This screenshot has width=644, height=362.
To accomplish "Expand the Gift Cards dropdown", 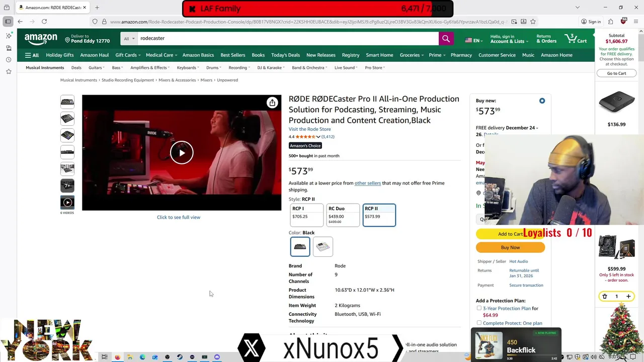I will [x=127, y=55].
